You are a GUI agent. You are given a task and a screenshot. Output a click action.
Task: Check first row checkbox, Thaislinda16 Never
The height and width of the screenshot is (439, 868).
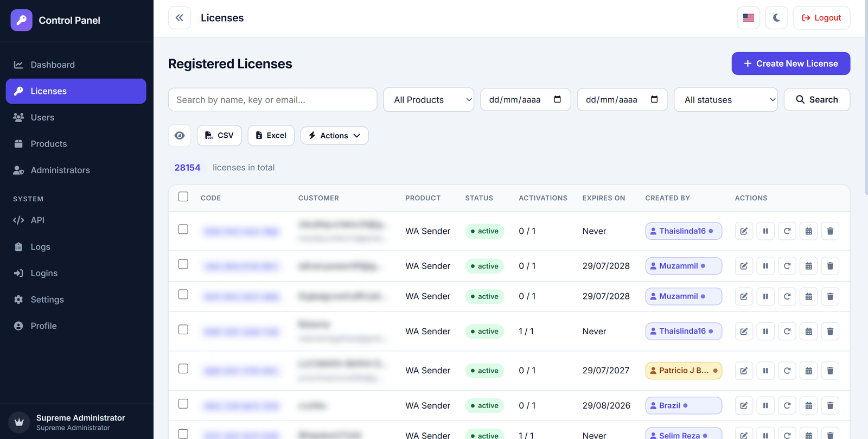183,230
